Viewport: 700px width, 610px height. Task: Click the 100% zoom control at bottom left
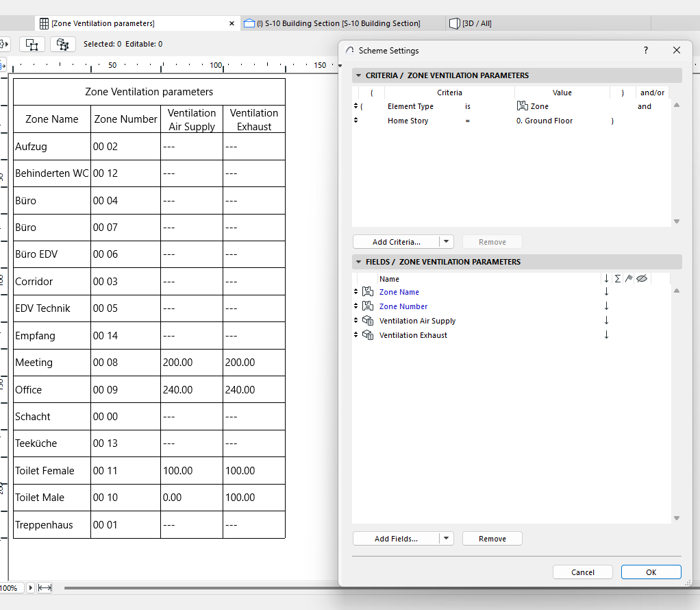click(x=12, y=587)
